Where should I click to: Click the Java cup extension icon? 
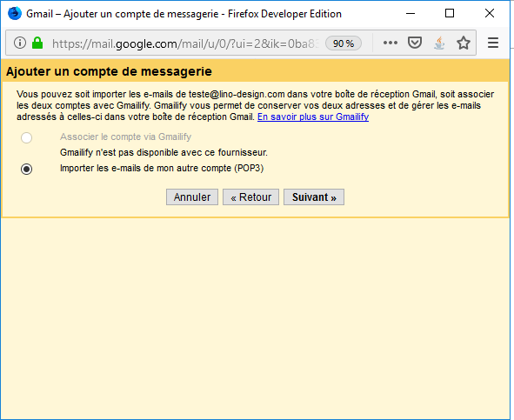439,43
